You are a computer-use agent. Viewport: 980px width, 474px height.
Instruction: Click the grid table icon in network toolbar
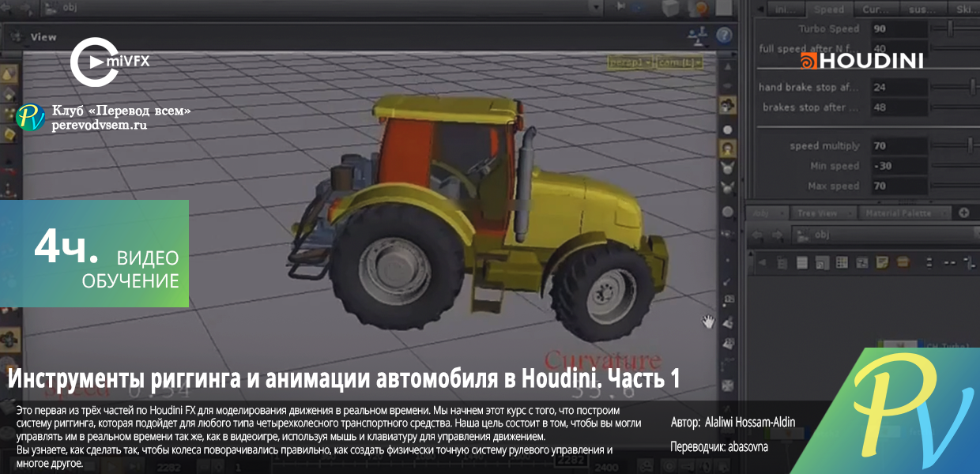pyautogui.click(x=842, y=261)
